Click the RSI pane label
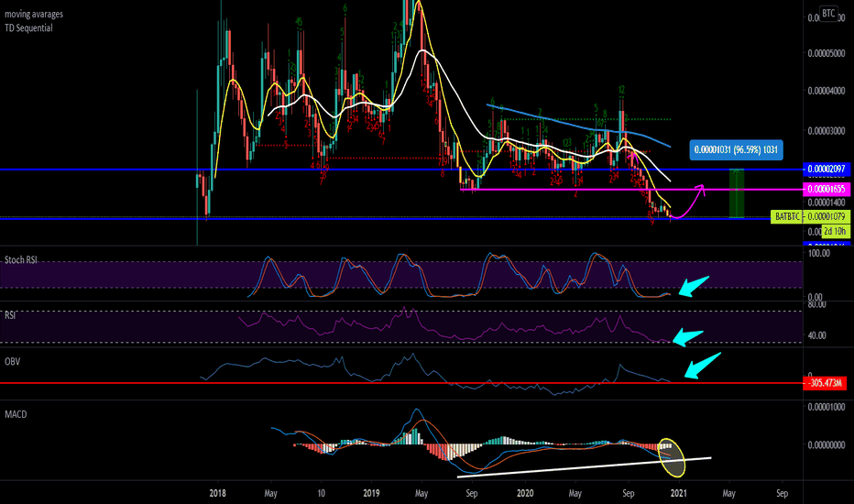The image size is (854, 504). pyautogui.click(x=10, y=315)
